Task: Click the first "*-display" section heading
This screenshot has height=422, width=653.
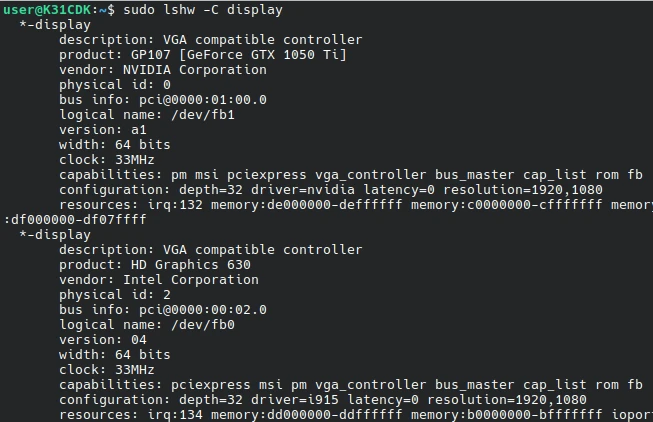Action: (55, 25)
